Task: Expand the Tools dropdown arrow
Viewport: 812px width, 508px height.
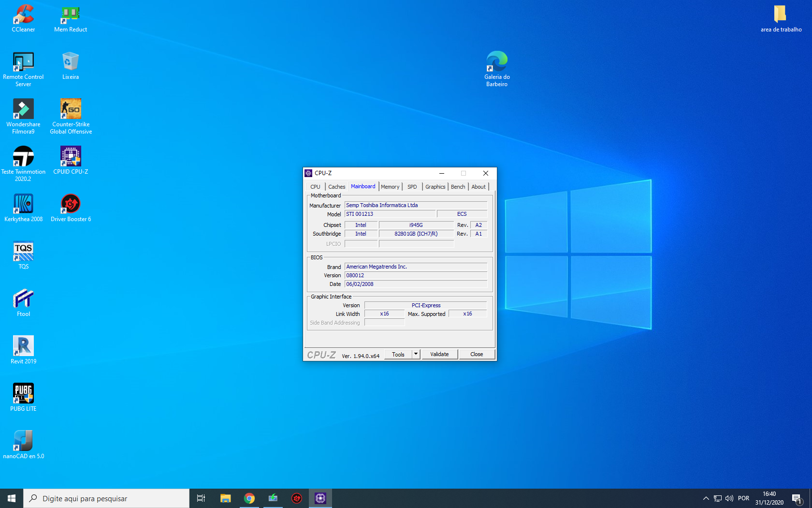Action: [416, 354]
